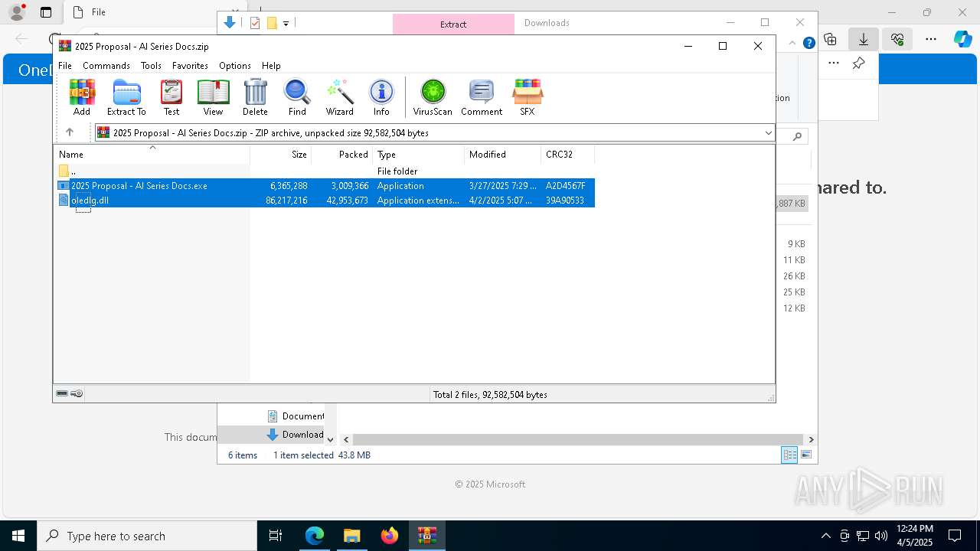Click the CRC32 value A2D4567F
Screen dimensions: 980x551
565,186
